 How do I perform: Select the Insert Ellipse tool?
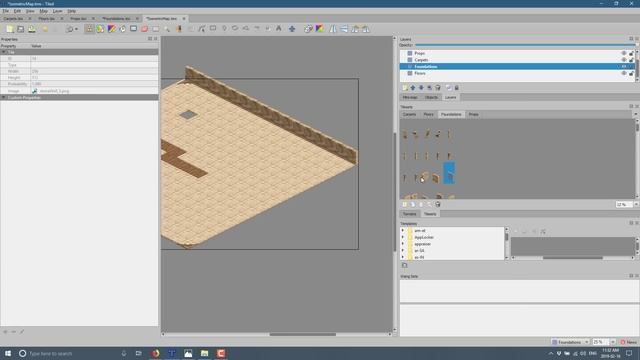click(235, 29)
